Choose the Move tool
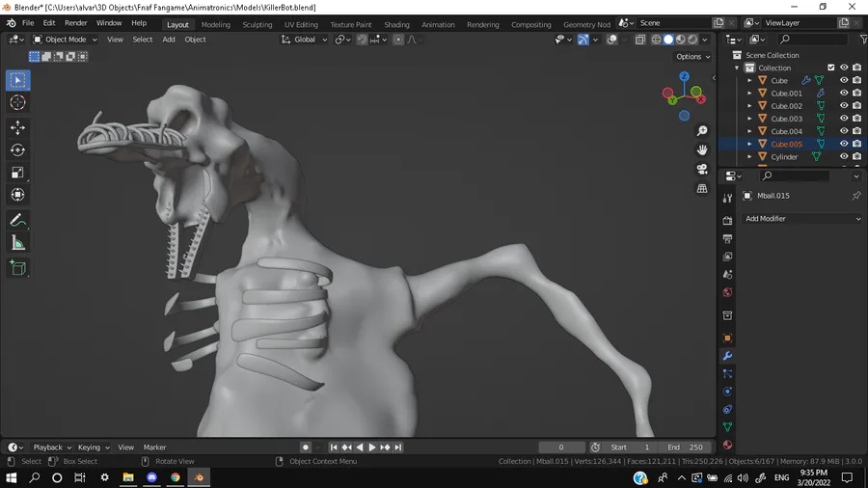Viewport: 868px width, 488px height. (x=17, y=128)
